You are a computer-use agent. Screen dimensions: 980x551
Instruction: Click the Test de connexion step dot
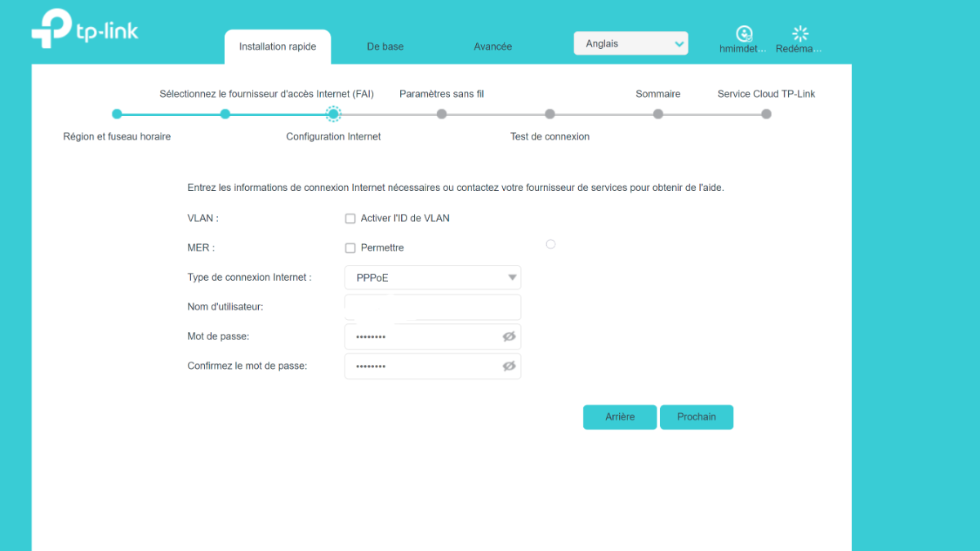tap(550, 114)
